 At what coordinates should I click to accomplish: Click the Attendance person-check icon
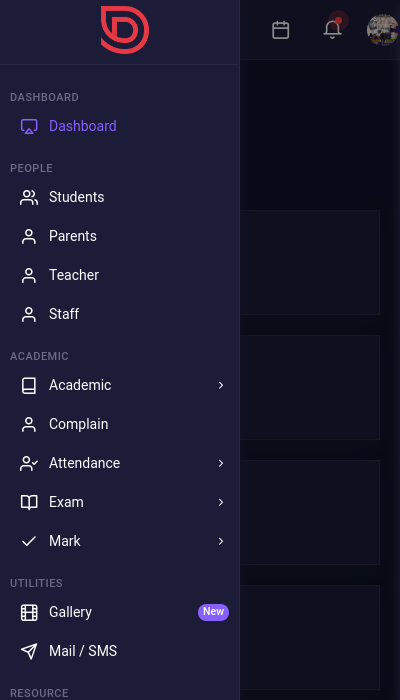tap(29, 463)
